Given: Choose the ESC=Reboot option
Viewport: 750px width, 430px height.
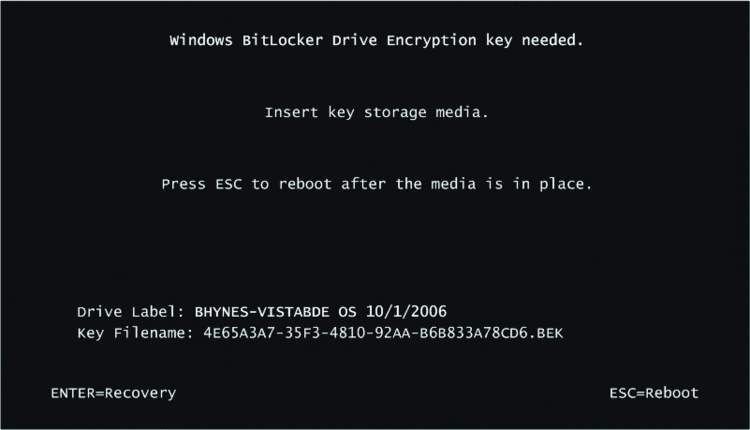Looking at the screenshot, I should pos(654,393).
